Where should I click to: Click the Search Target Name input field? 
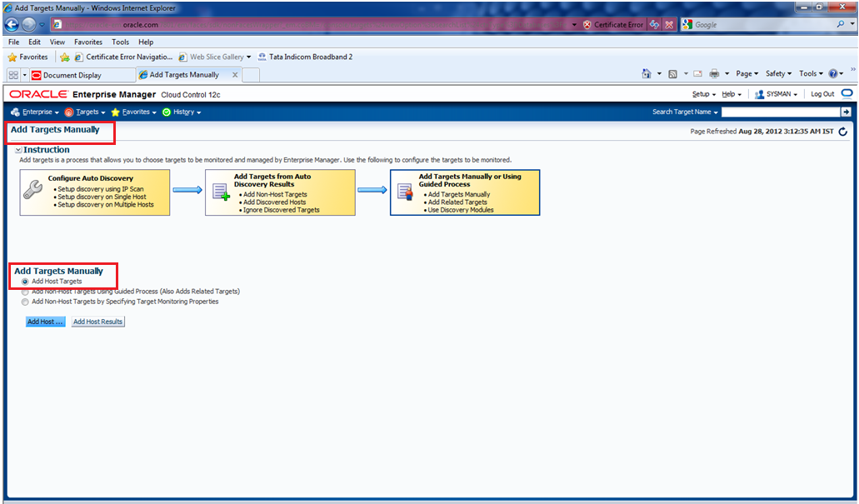pos(780,112)
